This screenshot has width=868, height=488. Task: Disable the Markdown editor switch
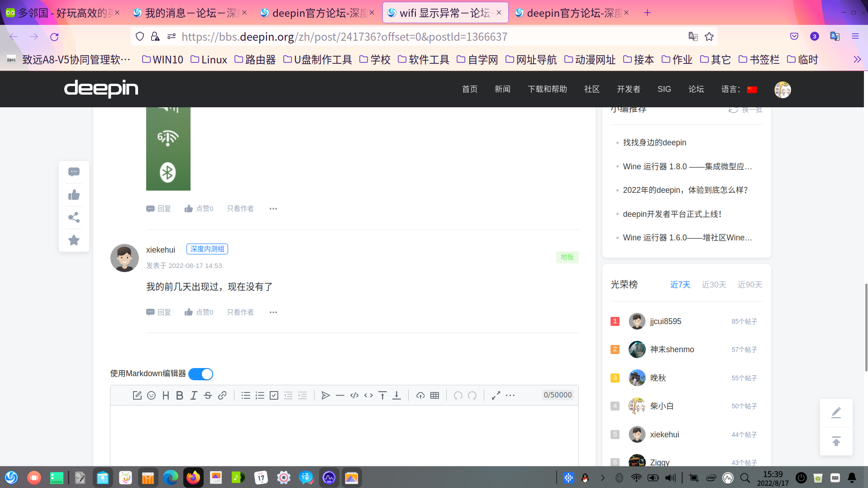tap(200, 374)
